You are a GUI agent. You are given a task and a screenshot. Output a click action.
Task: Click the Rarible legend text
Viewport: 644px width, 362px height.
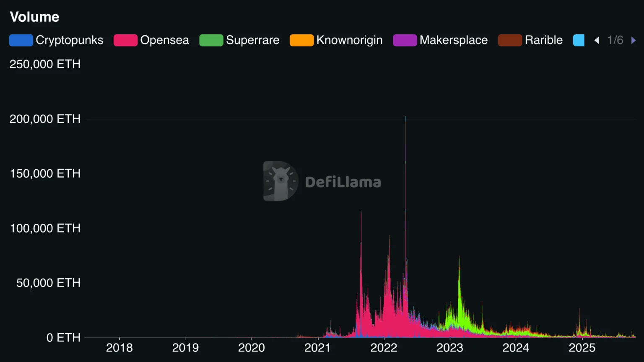[x=543, y=40]
